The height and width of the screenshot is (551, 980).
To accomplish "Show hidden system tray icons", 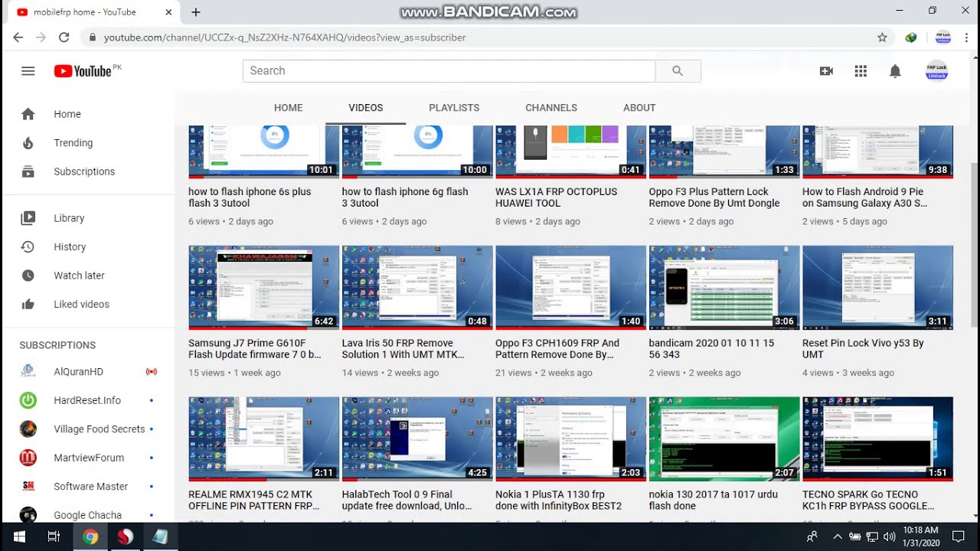I will 838,537.
